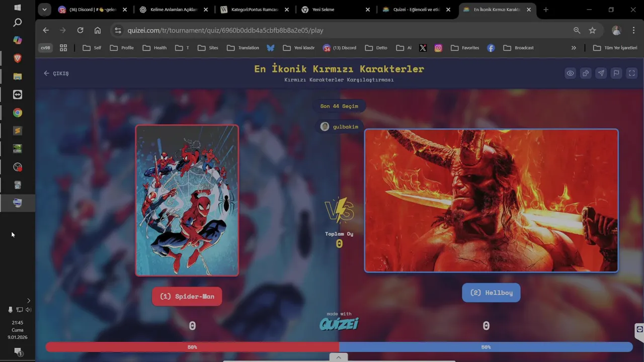Open Sublime Text from the taskbar
The height and width of the screenshot is (362, 644).
tap(18, 131)
